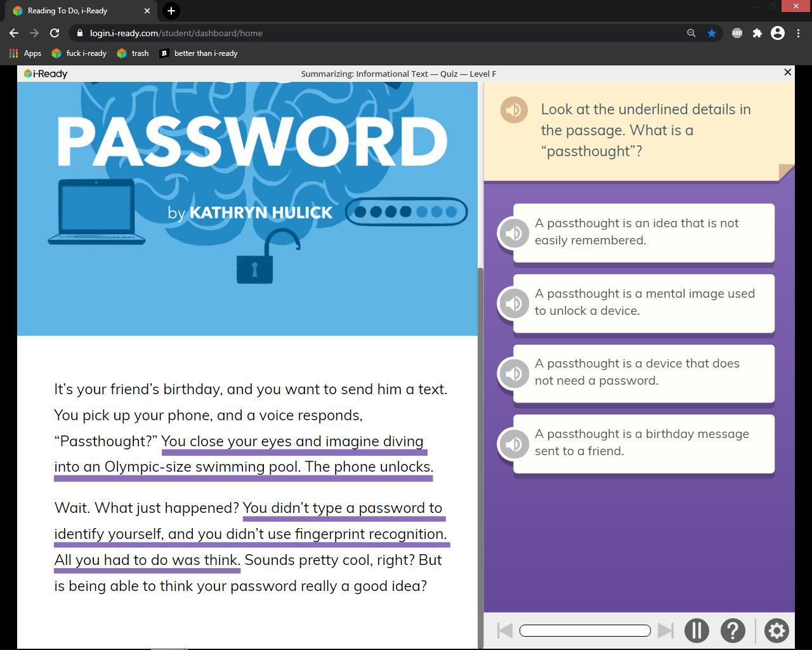Go to previous question arrow
This screenshot has height=650, width=812.
(x=505, y=630)
